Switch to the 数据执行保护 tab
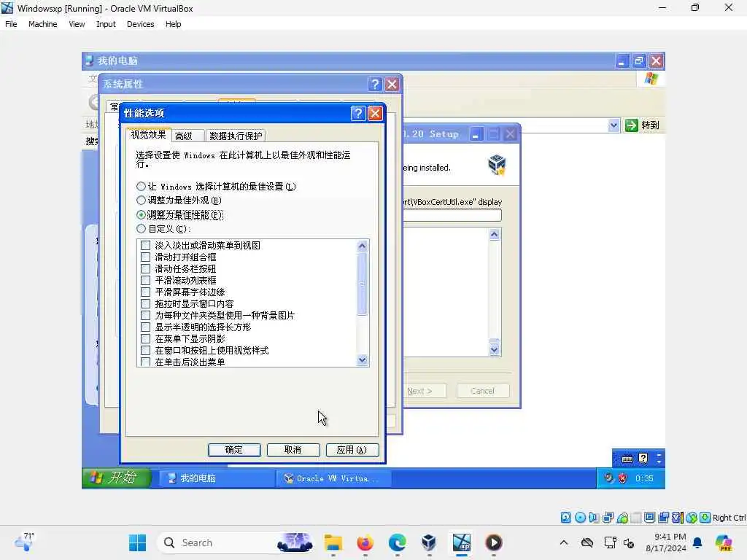 pyautogui.click(x=236, y=136)
